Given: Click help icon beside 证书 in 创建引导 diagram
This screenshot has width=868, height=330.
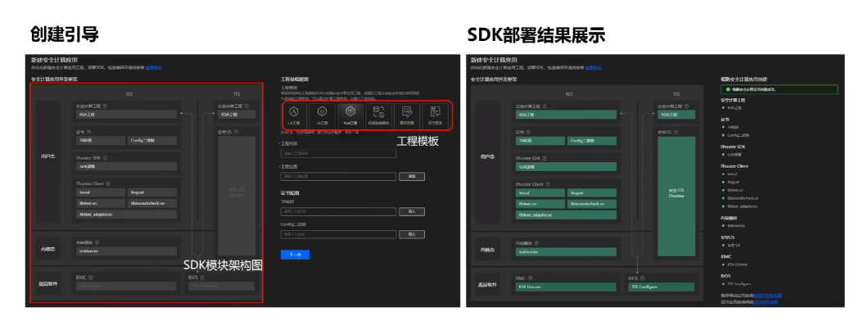Looking at the screenshot, I should point(88,133).
